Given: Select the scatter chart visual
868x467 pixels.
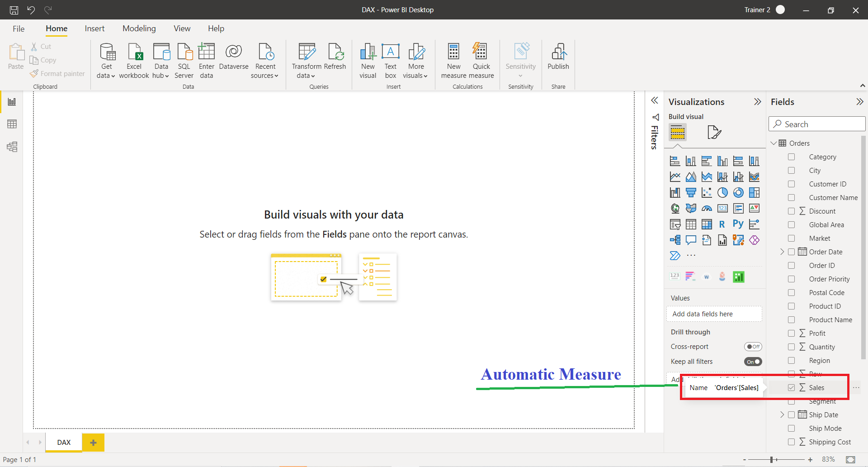Looking at the screenshot, I should [707, 193].
